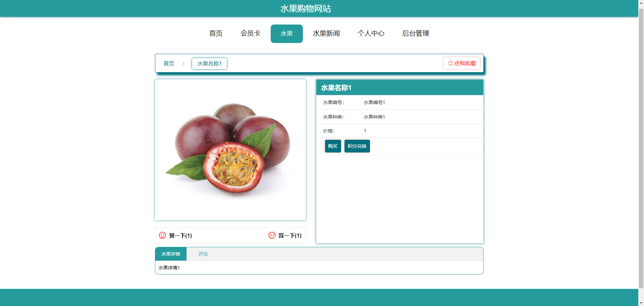This screenshot has height=306, width=644.
Task: Open the 水果新闻 page
Action: tap(326, 34)
